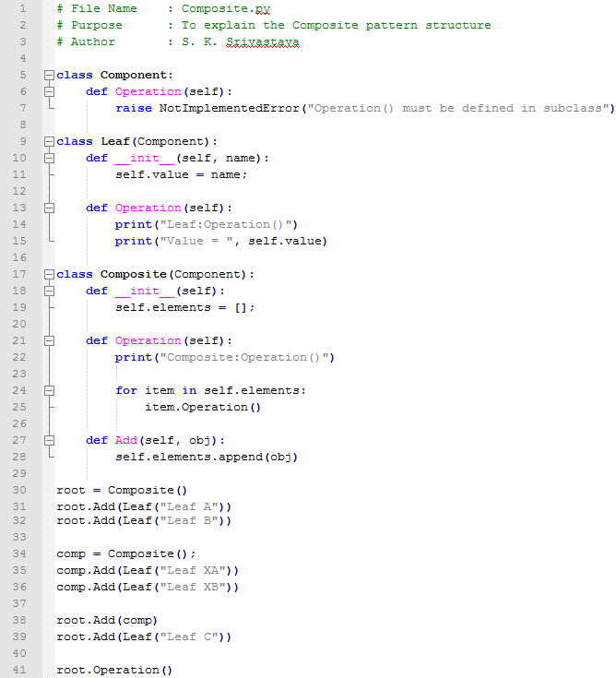The height and width of the screenshot is (678, 616).
Task: Click 'for item in self.elements:' line
Action: point(211,390)
